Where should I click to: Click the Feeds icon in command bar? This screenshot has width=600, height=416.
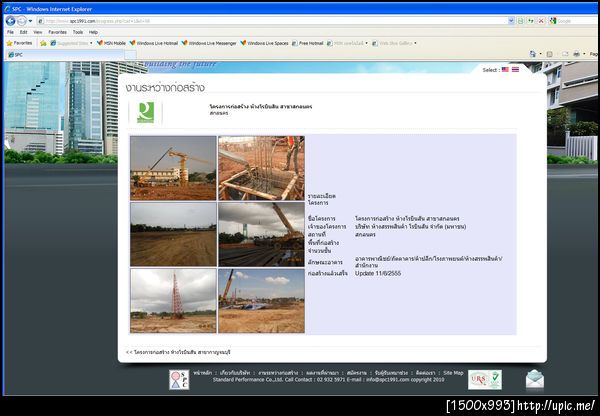(x=549, y=54)
